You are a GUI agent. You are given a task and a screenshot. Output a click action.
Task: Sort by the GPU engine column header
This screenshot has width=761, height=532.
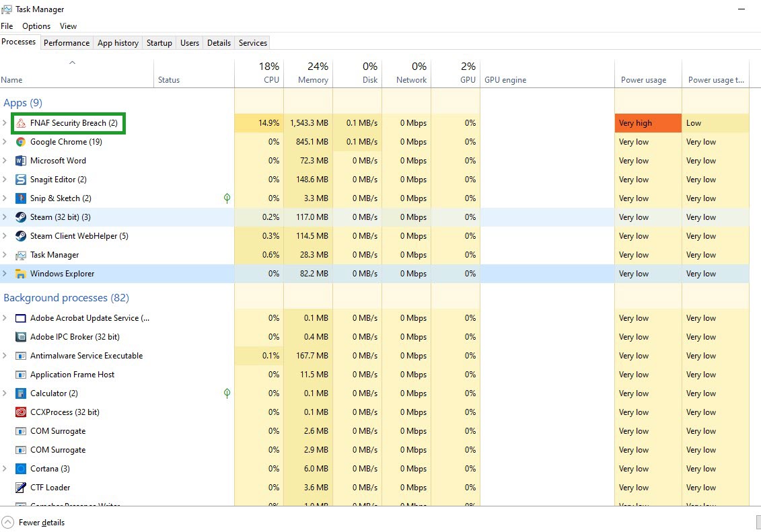pos(547,73)
